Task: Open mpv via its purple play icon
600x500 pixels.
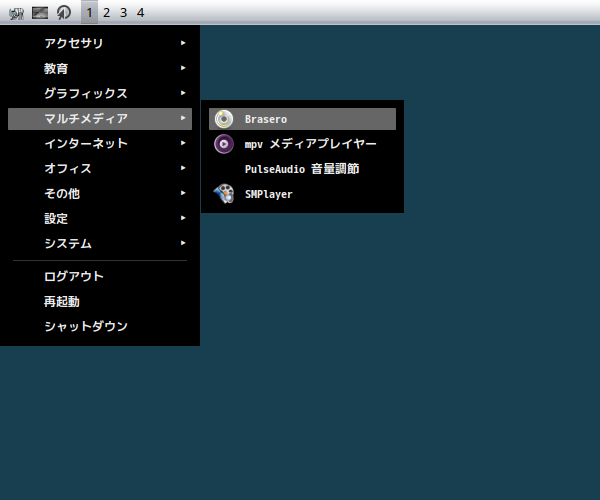Action: pyautogui.click(x=224, y=144)
